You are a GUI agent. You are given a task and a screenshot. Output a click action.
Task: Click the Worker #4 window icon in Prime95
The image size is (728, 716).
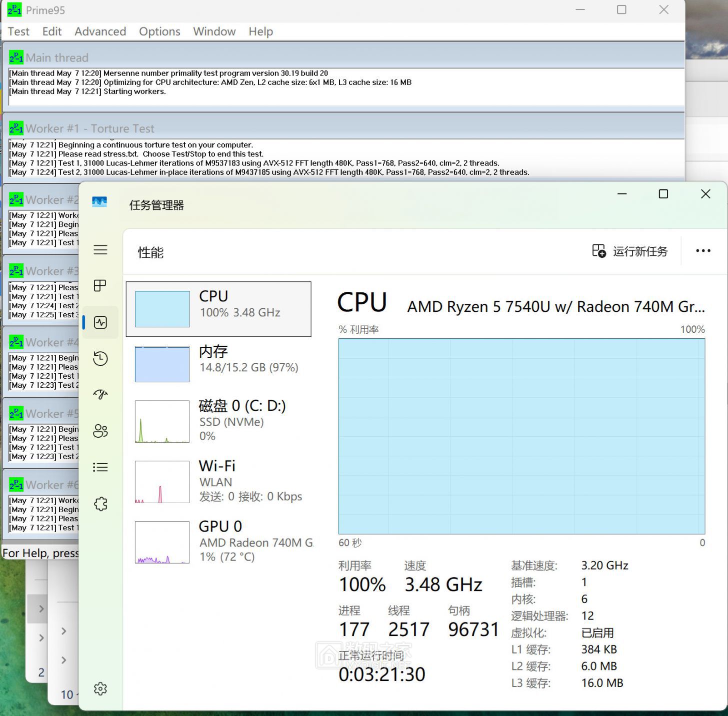point(16,342)
